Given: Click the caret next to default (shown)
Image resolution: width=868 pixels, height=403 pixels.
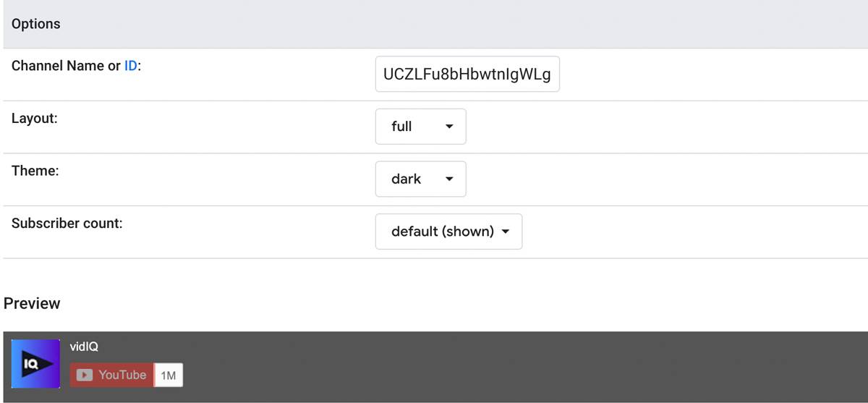Looking at the screenshot, I should [506, 232].
